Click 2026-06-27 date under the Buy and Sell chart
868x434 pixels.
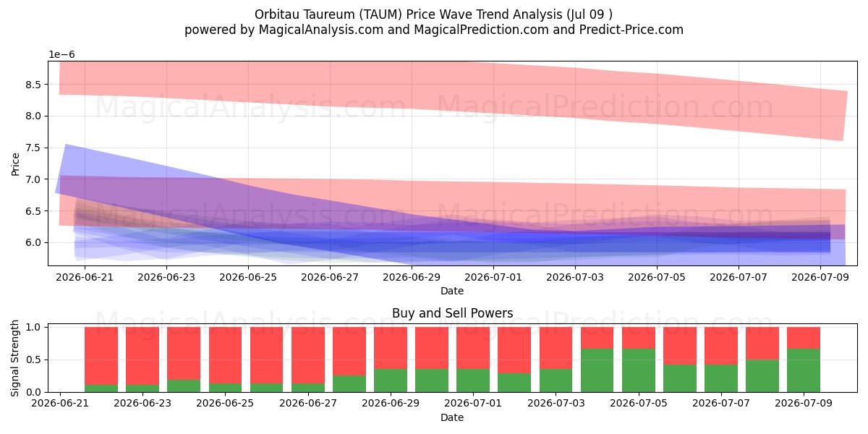(308, 403)
